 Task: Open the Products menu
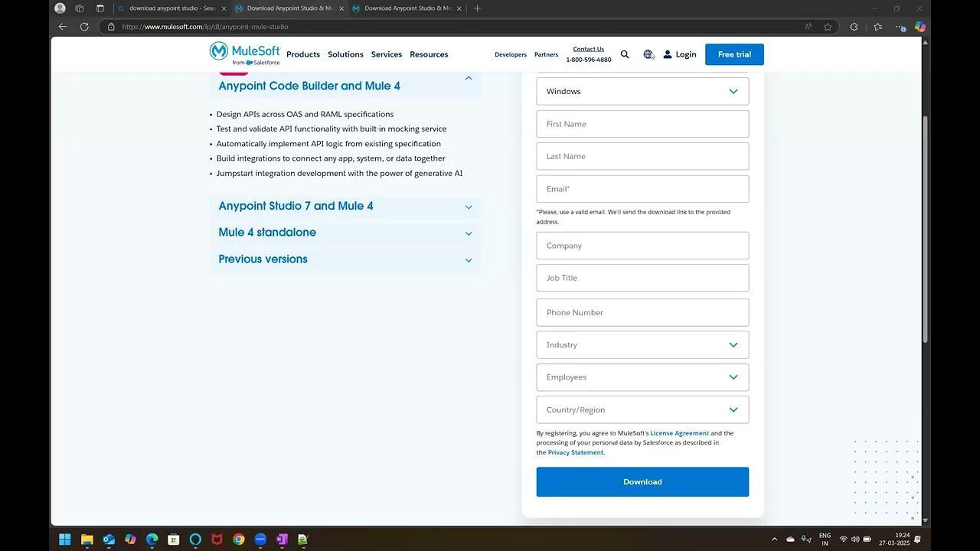pyautogui.click(x=303, y=54)
